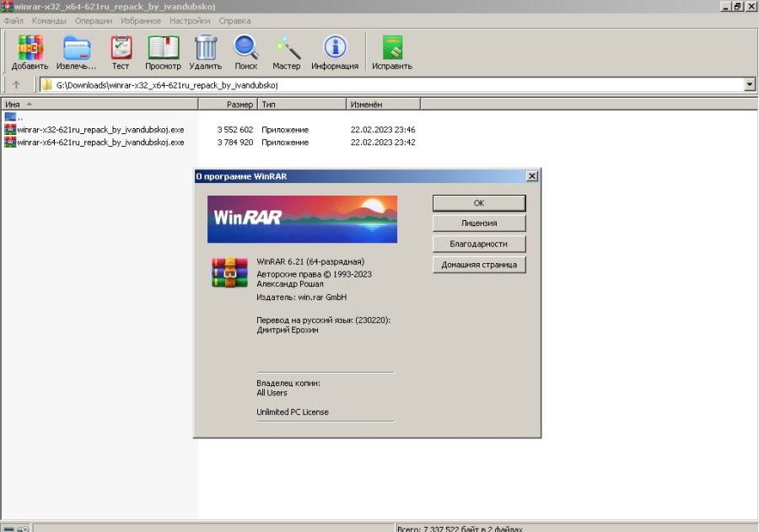Click date 22.02.2023 23:46

(383, 130)
